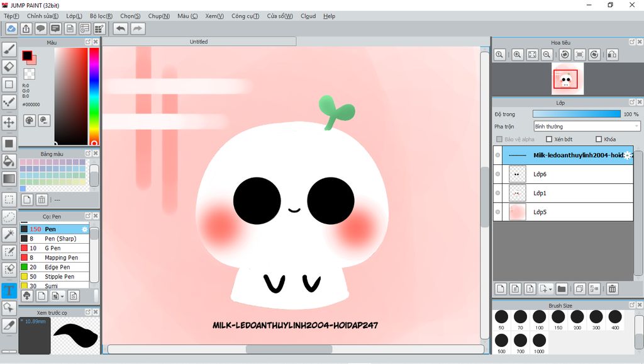Click the Undo arrow in toolbar
The height and width of the screenshot is (364, 644).
point(121,29)
